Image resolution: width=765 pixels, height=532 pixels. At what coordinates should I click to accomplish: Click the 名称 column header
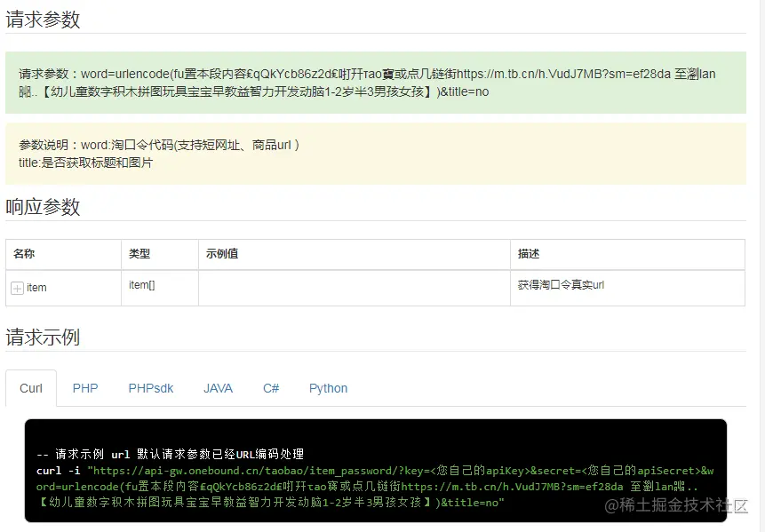tap(63, 254)
